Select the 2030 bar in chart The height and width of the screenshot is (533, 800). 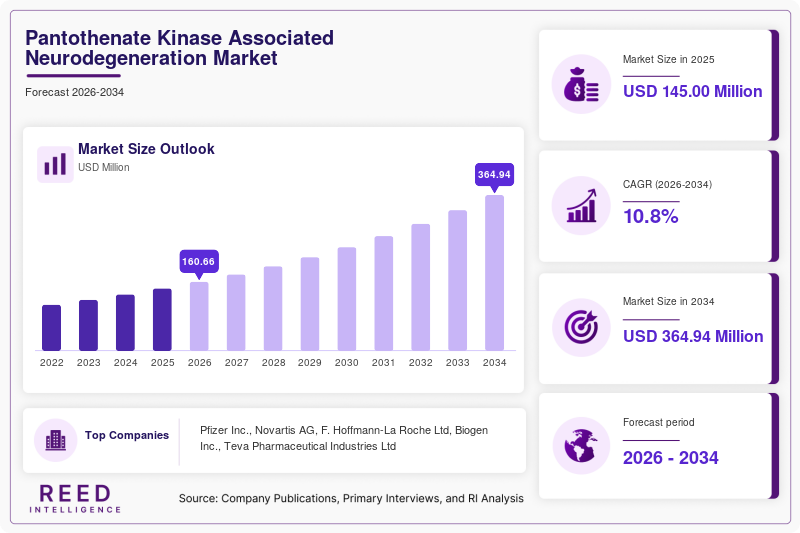[347, 299]
